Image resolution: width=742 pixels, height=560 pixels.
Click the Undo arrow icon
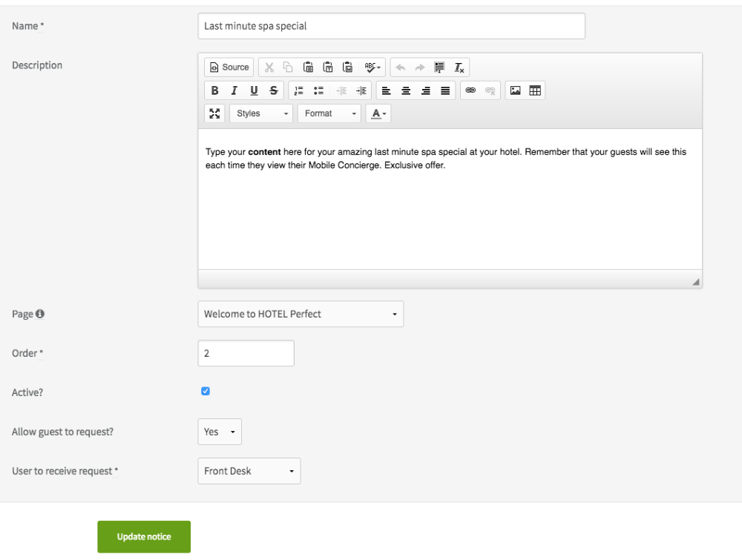[x=401, y=67]
